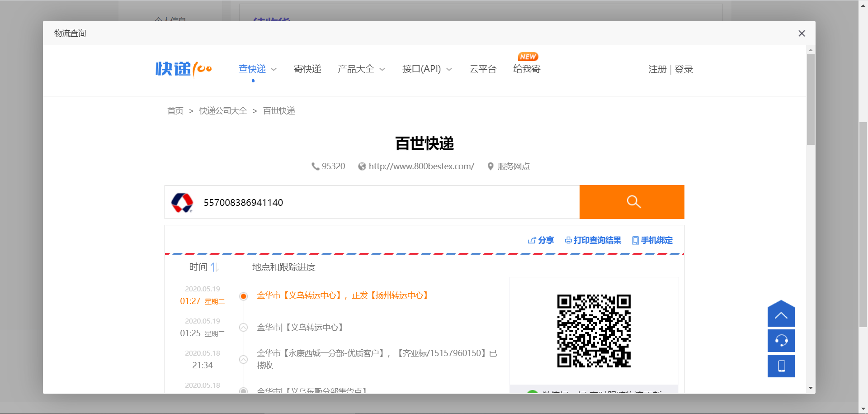Click the 时间 column header
This screenshot has height=414, width=868.
coord(198,267)
